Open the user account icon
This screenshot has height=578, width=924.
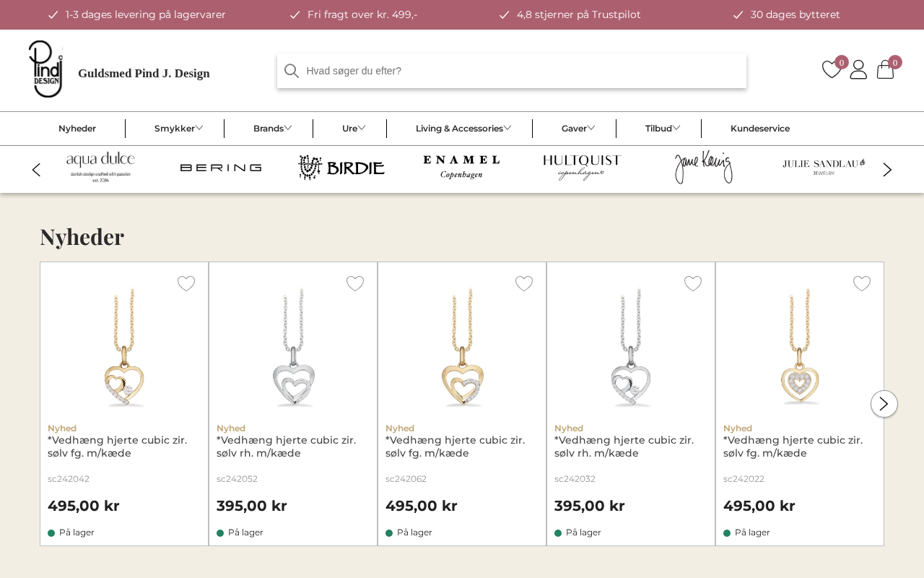tap(858, 69)
